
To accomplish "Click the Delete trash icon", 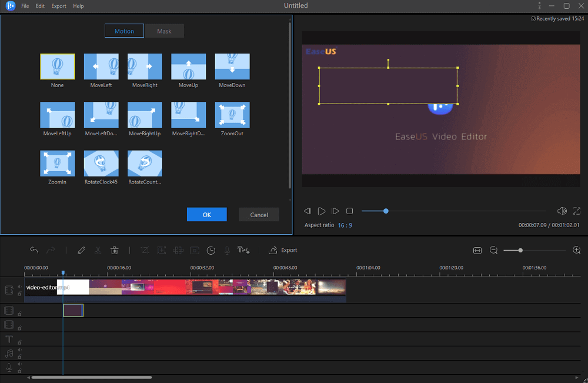I will coord(114,250).
